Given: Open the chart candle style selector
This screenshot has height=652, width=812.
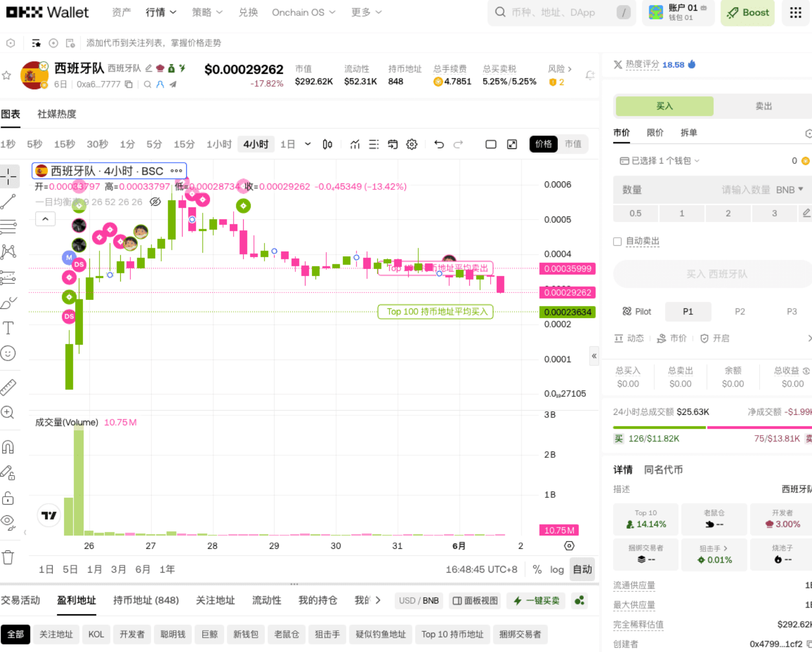Looking at the screenshot, I should (x=327, y=144).
